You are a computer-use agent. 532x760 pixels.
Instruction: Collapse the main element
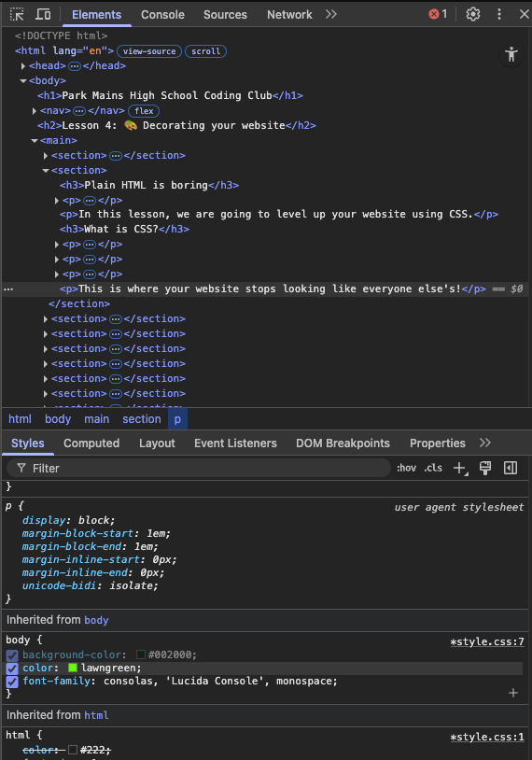coord(35,141)
